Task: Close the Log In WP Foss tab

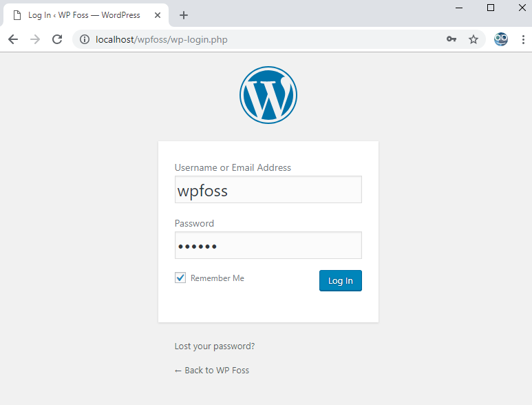Action: [158, 15]
